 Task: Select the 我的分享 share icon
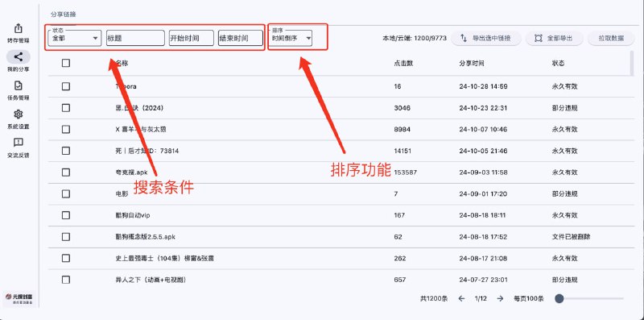pyautogui.click(x=18, y=57)
